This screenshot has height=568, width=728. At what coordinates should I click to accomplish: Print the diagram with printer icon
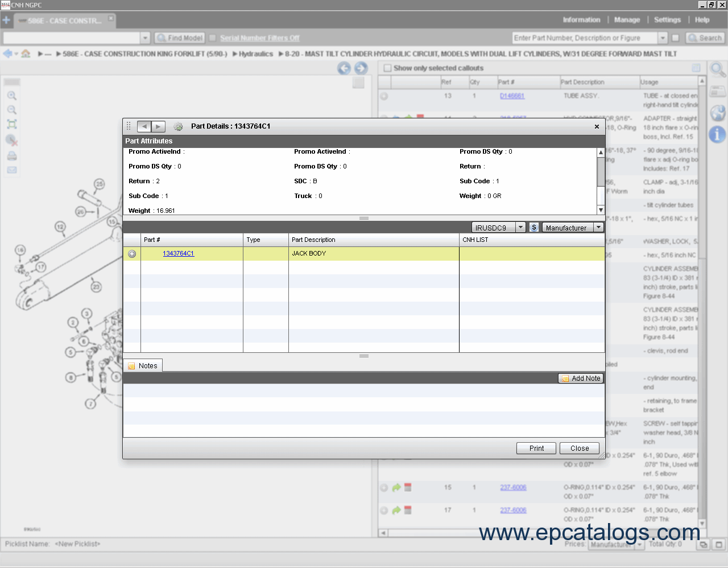(11, 156)
